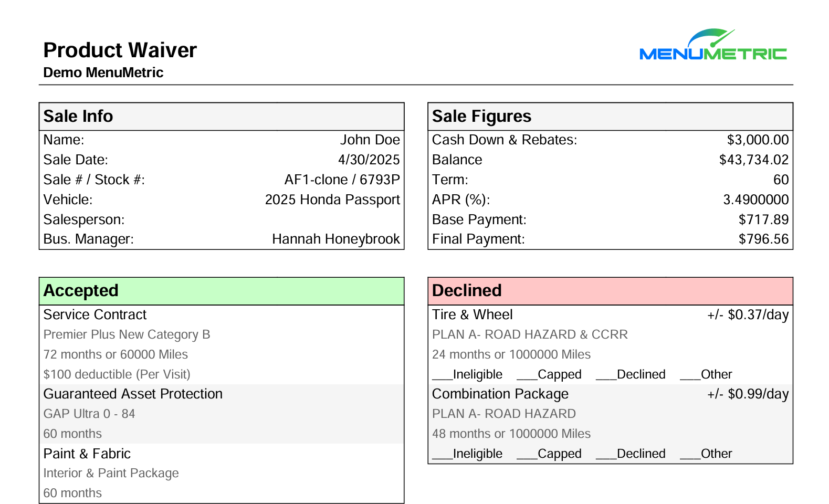Select the green Accepted header

tap(222, 291)
